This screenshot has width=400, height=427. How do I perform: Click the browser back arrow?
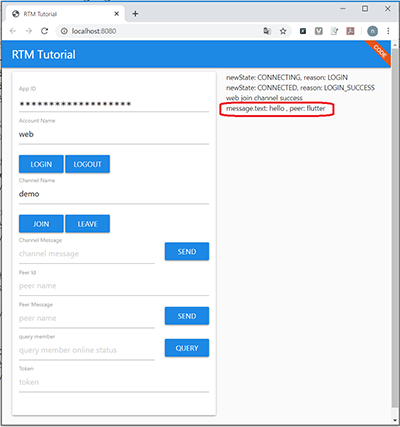pyautogui.click(x=13, y=31)
